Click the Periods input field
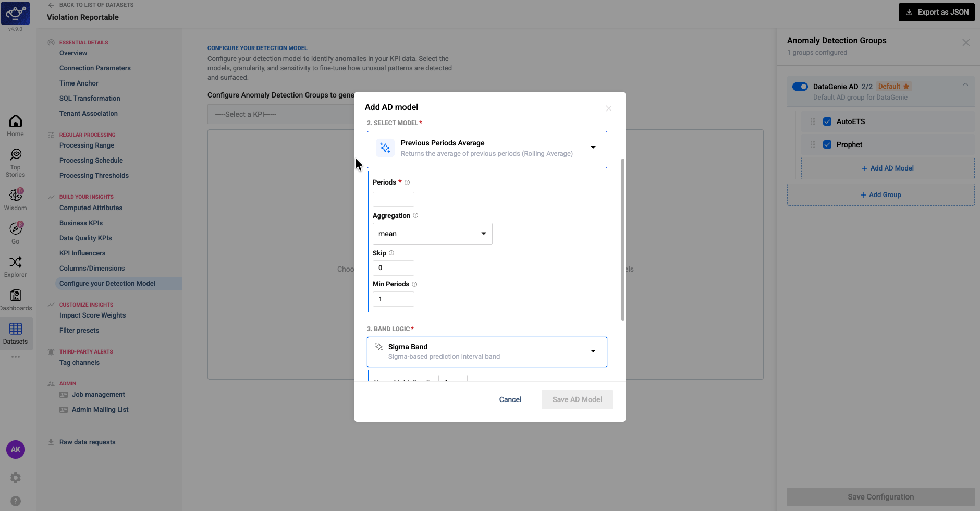This screenshot has width=980, height=511. 394,199
